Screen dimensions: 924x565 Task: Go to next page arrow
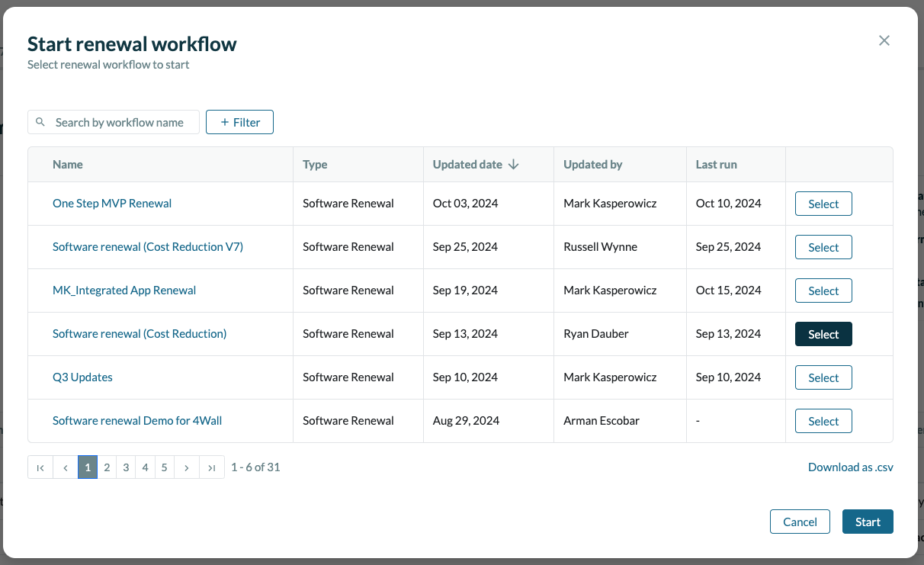click(x=187, y=467)
